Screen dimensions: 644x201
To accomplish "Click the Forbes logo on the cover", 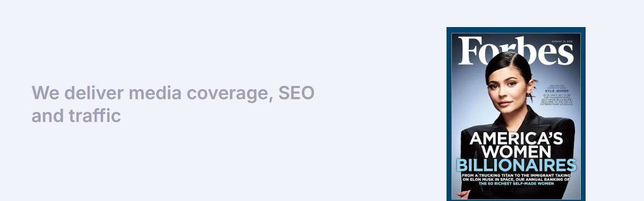I will tap(516, 52).
